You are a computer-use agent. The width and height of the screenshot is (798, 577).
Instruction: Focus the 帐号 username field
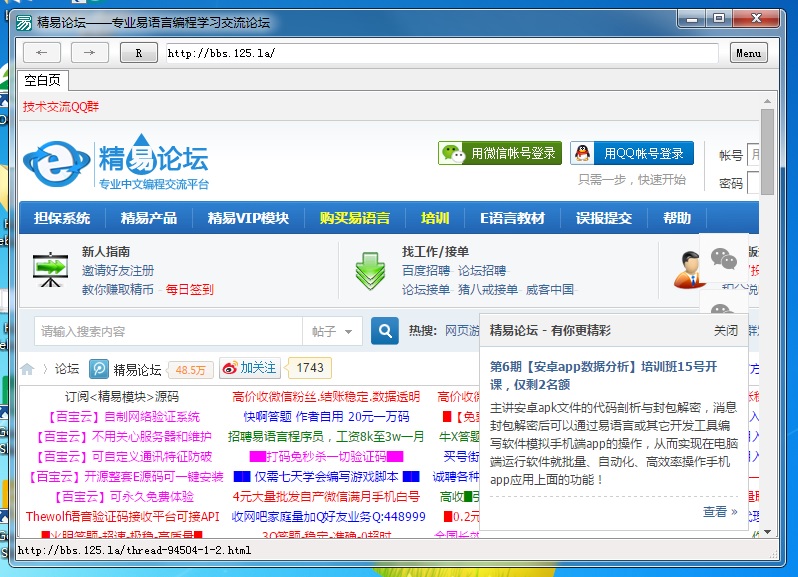tap(753, 154)
